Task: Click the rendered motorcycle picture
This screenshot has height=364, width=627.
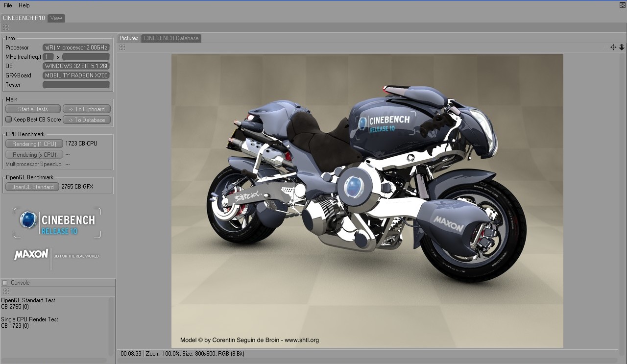Action: tap(367, 201)
